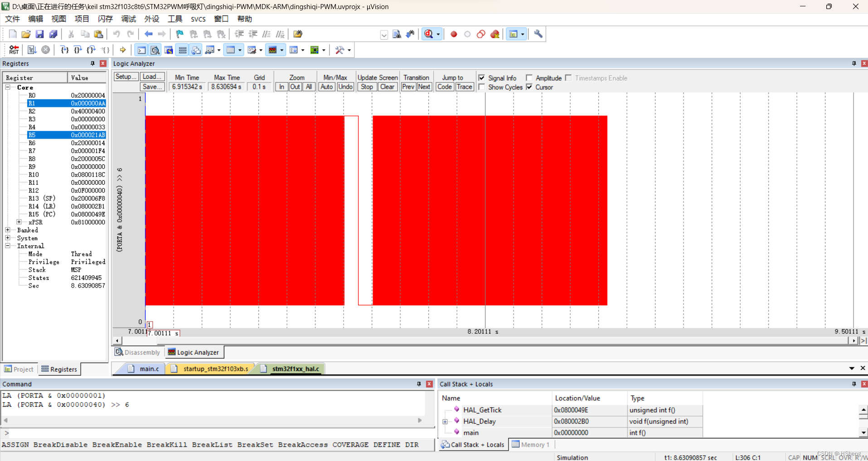
Task: Toggle the Timestamps Enable checkbox
Action: tap(568, 78)
